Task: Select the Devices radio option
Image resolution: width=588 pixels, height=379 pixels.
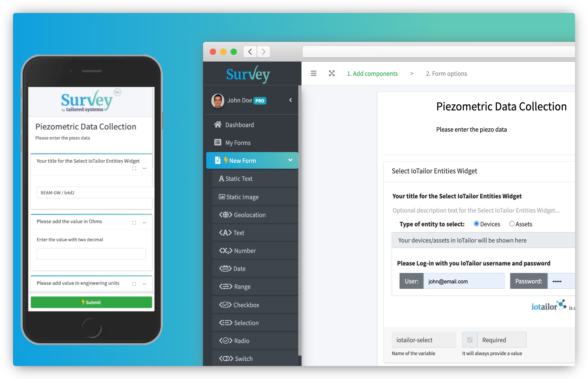Action: 476,224
